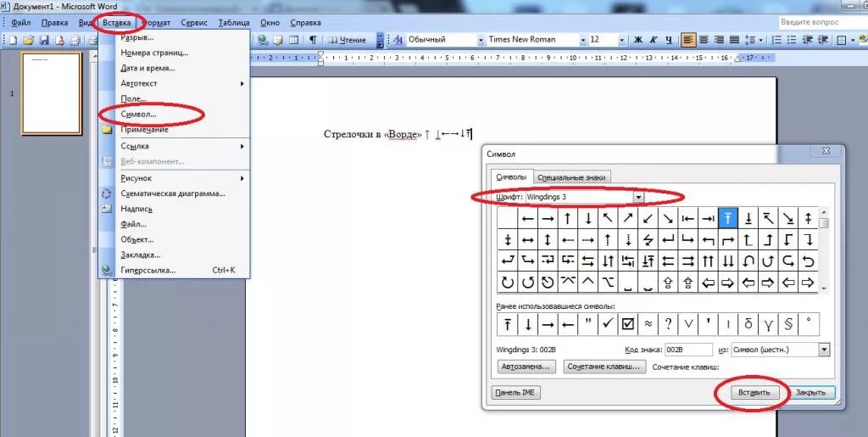Open the Справка menu

coord(305,23)
